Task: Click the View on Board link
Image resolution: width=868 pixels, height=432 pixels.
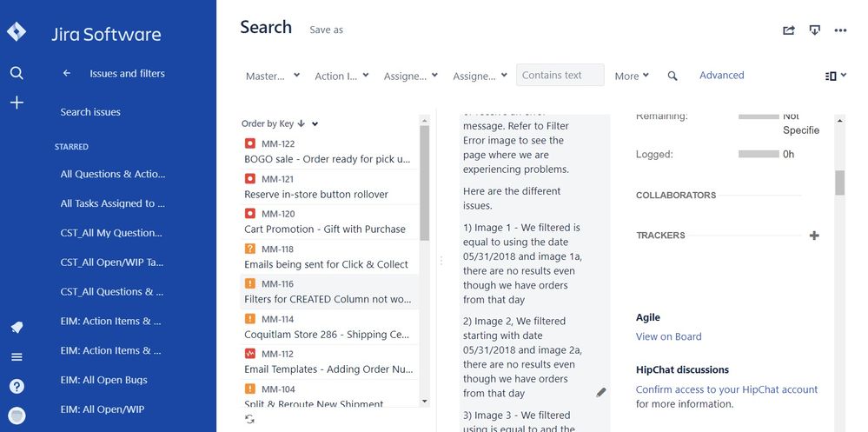Action: [x=668, y=336]
